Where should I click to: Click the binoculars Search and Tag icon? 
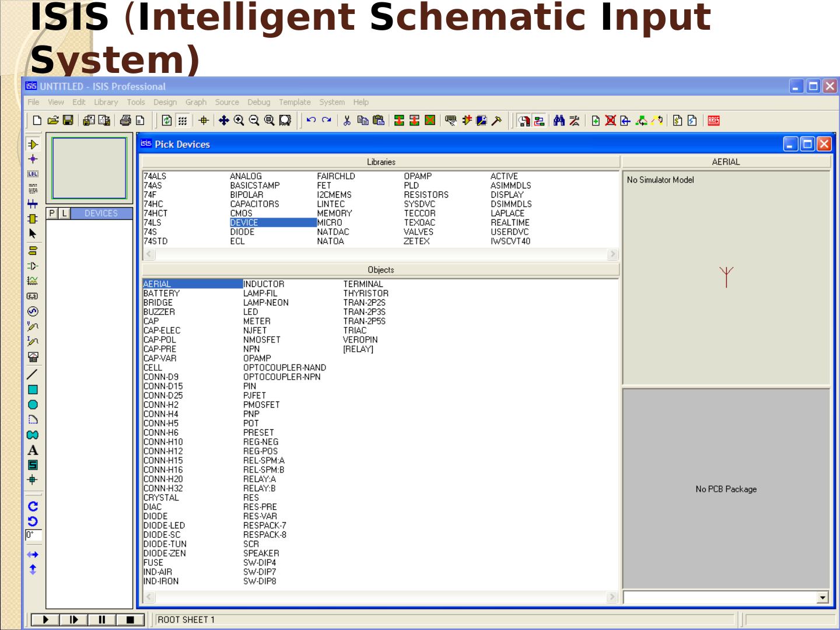coord(559,120)
